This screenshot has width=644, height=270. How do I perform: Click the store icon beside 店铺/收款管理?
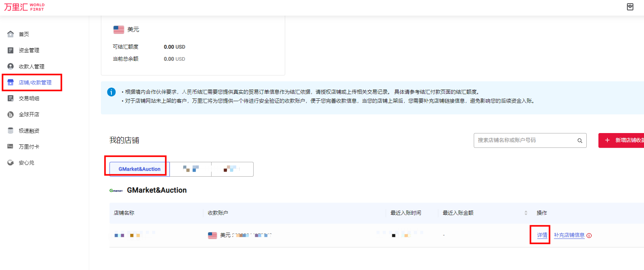click(x=11, y=82)
